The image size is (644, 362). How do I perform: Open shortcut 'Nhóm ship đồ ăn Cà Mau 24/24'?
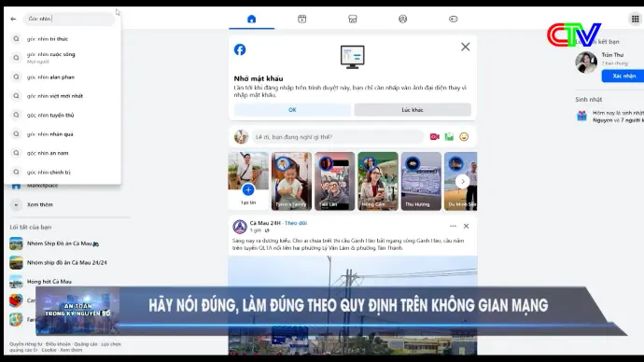tap(68, 262)
